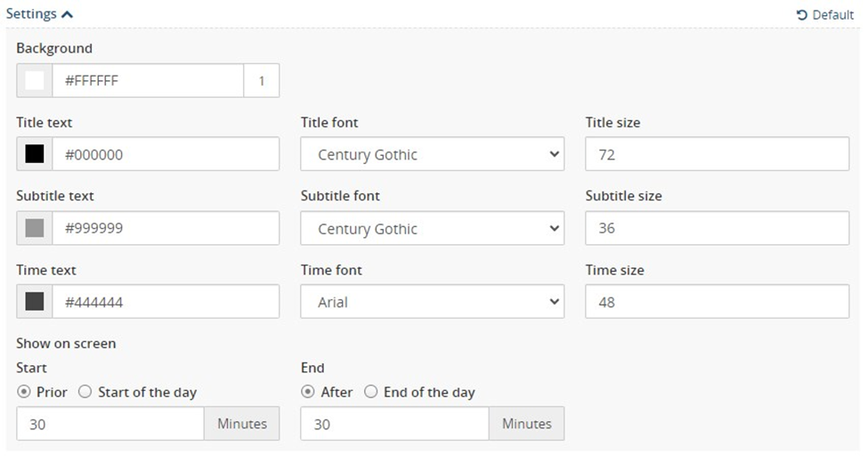868x456 pixels.
Task: Open the Time font Arial dropdown
Action: tap(433, 301)
